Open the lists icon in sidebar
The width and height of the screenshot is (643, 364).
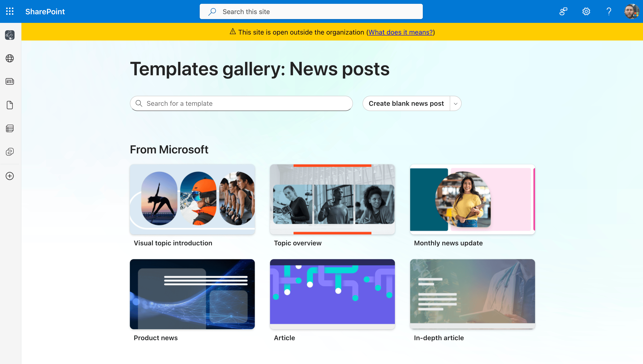[x=10, y=128]
